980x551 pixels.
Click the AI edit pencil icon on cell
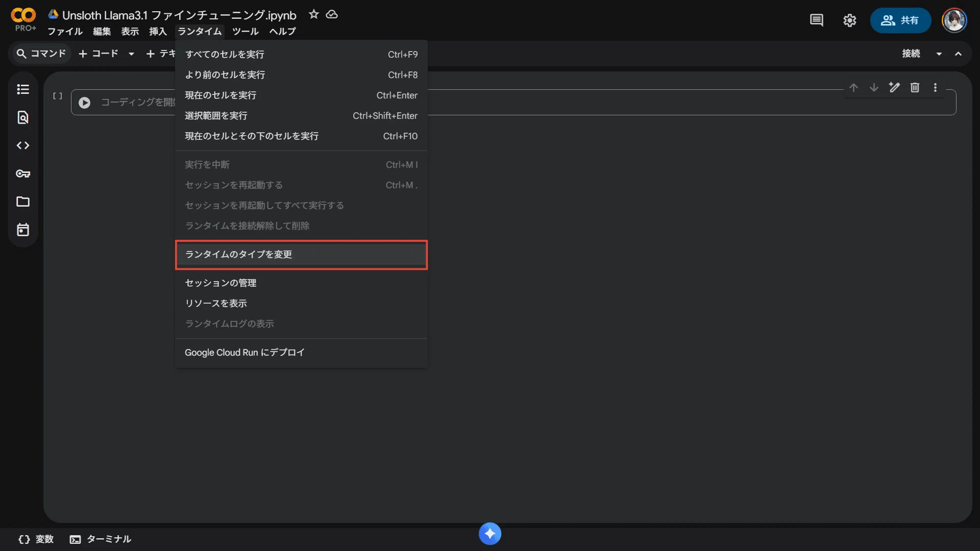point(894,87)
